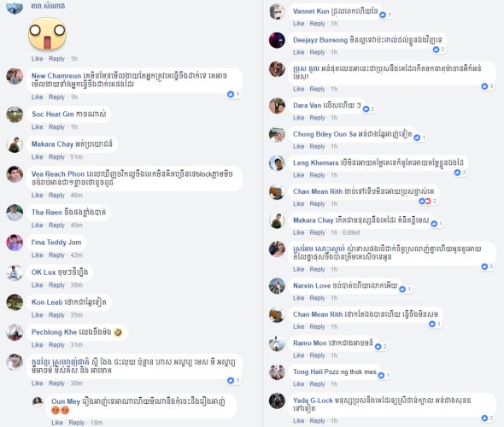
Task: Open Vea Reach Phon's profile name link
Action: tap(58, 174)
